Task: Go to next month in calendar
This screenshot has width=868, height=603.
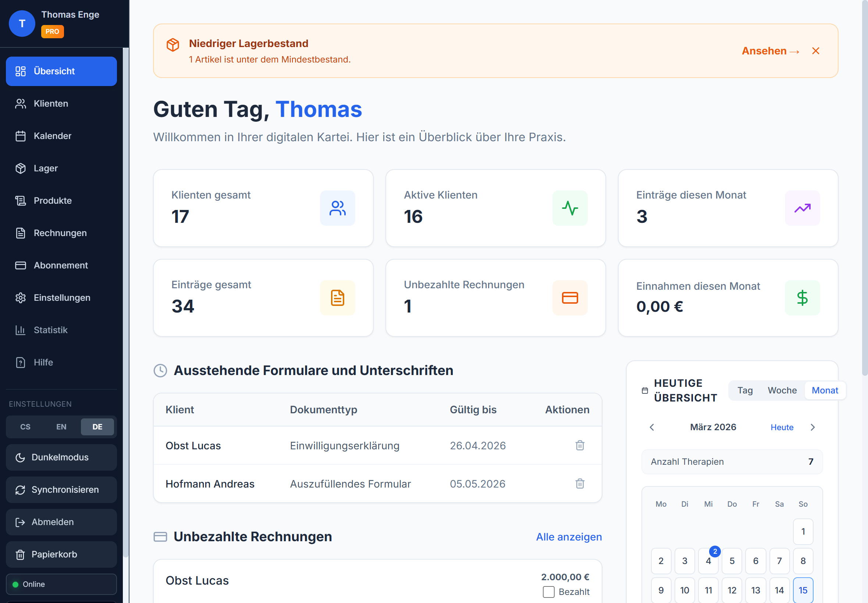Action: pos(812,427)
